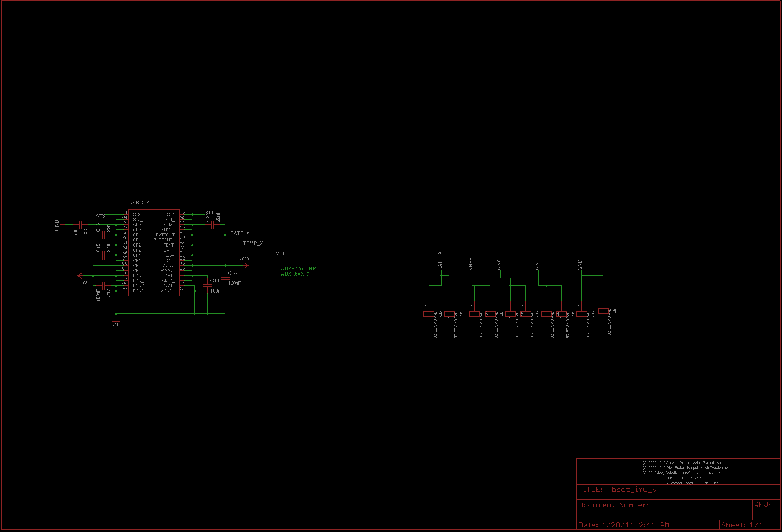Click the PDD pin name inside chip
782x532 pixels.
[x=137, y=276]
